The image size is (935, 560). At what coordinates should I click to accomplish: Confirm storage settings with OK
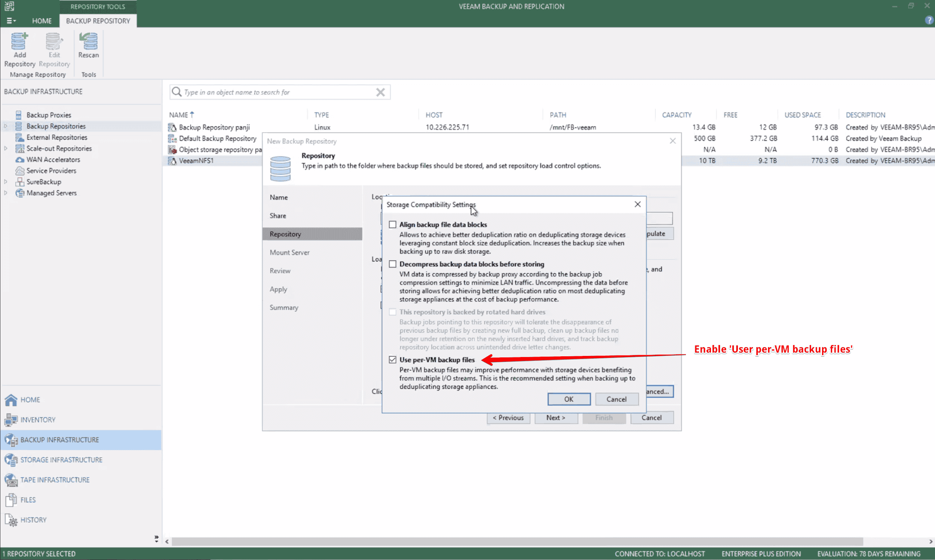click(569, 399)
